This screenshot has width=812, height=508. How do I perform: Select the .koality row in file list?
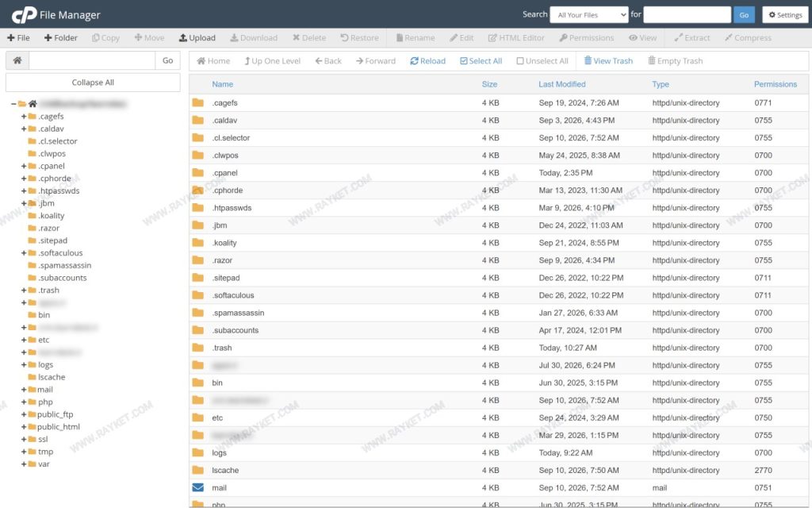[498, 243]
